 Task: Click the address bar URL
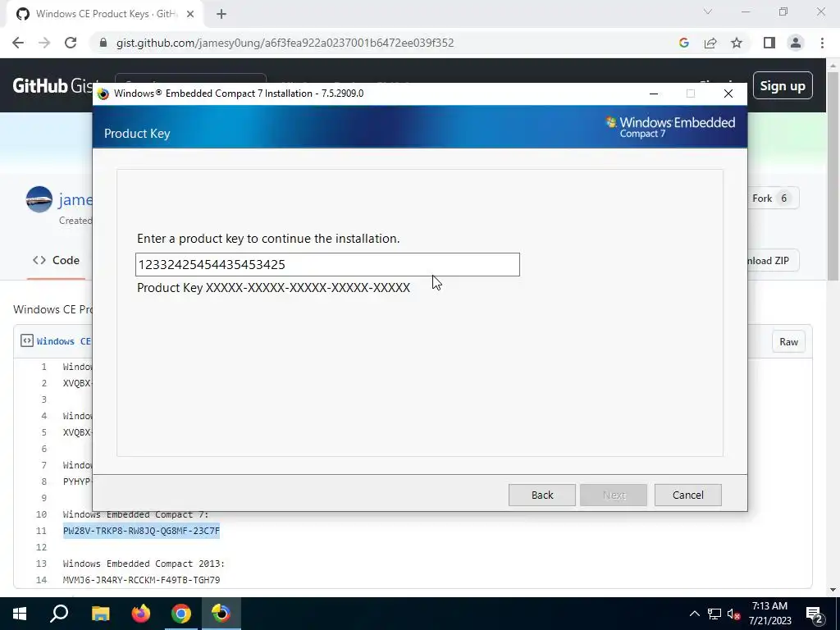(285, 43)
